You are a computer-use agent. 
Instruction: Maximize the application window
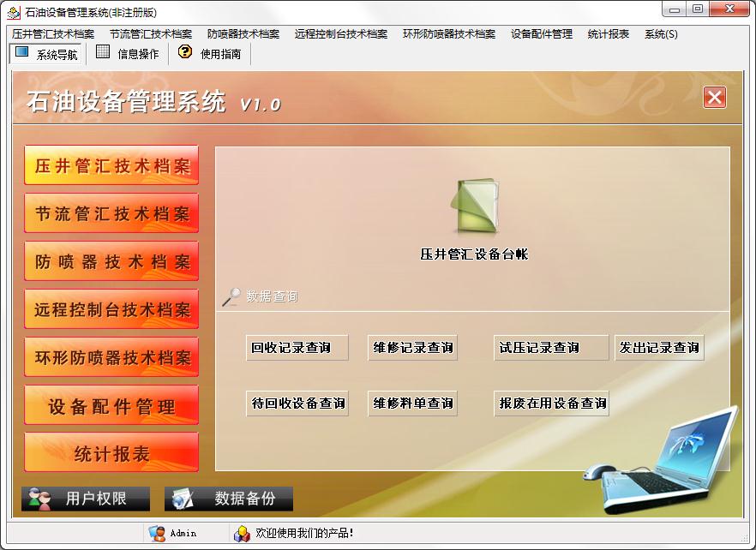(x=698, y=9)
